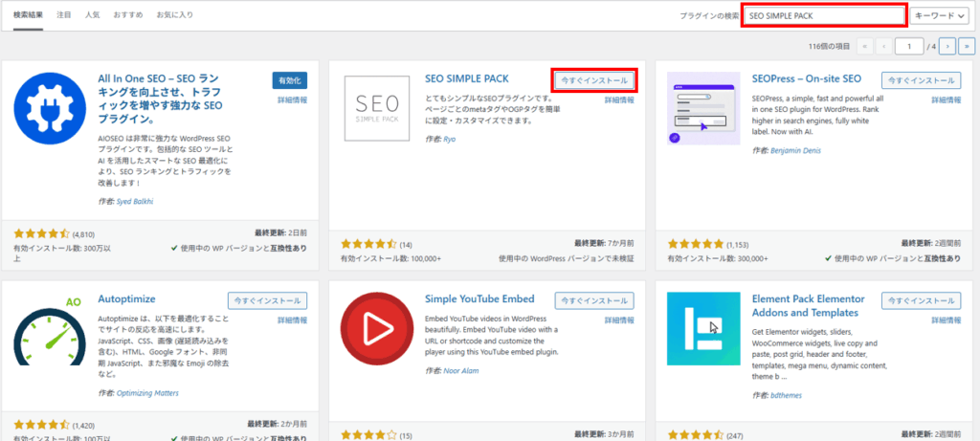
Task: Click All In One SEO star rating
Action: pyautogui.click(x=41, y=234)
